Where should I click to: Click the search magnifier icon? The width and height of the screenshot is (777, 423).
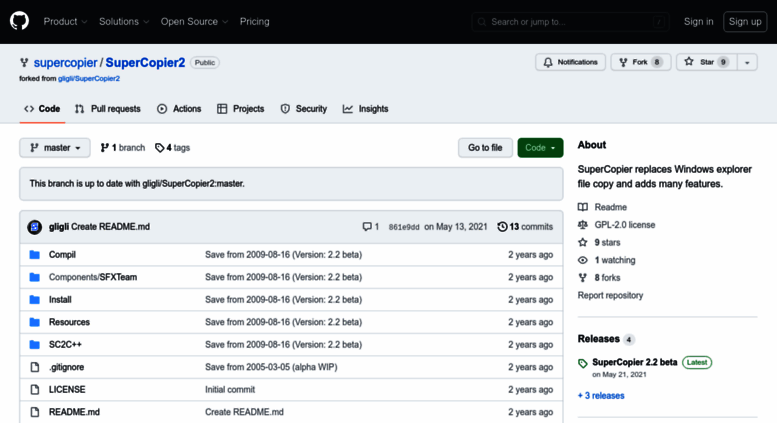(481, 22)
